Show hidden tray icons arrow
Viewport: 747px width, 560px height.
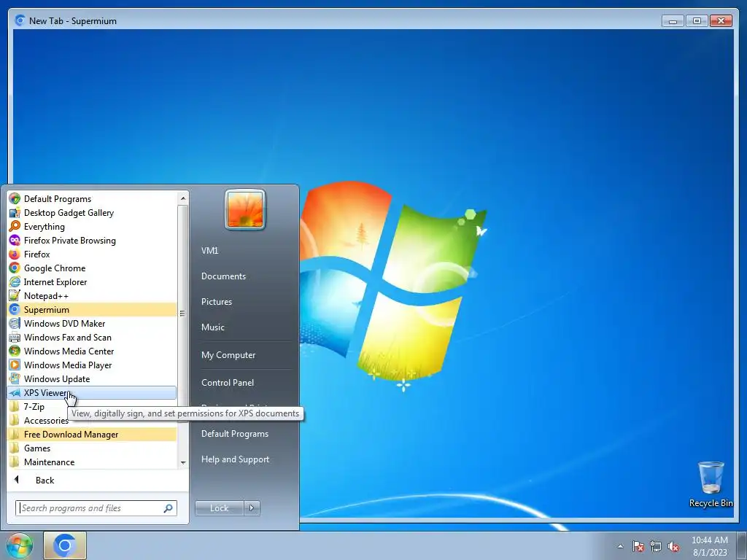coord(620,546)
